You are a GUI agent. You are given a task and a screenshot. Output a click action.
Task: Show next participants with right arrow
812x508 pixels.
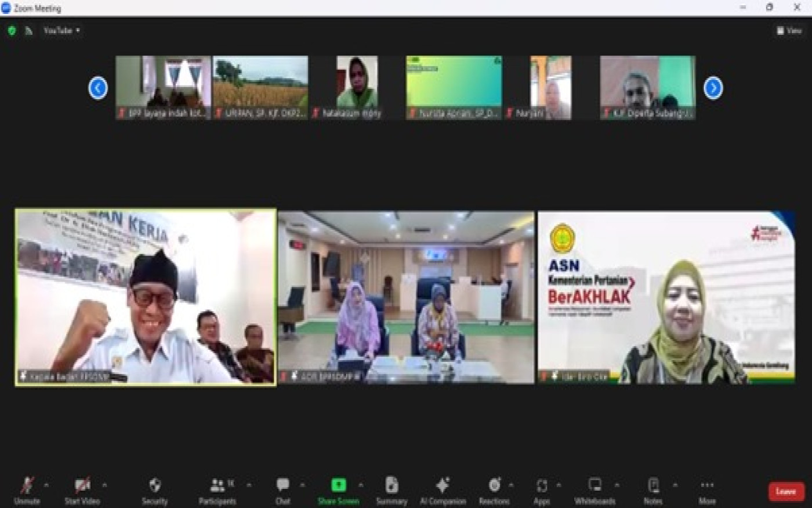point(713,88)
